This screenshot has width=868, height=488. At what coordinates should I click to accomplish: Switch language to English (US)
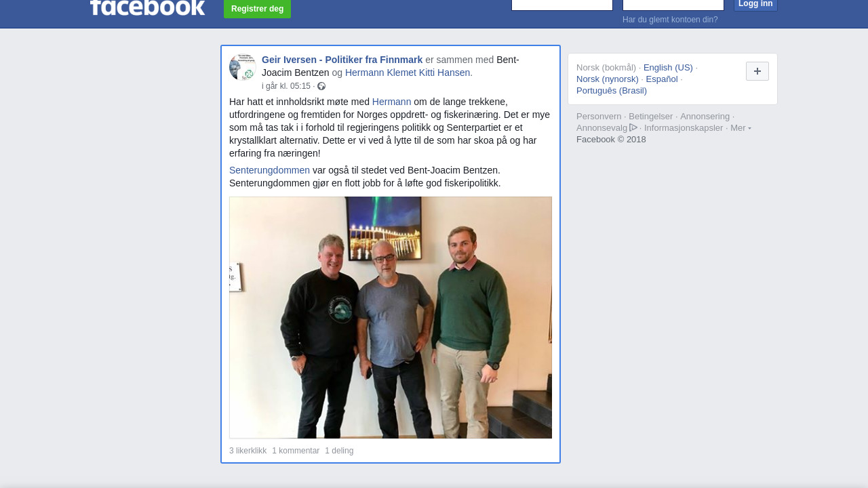coord(668,68)
